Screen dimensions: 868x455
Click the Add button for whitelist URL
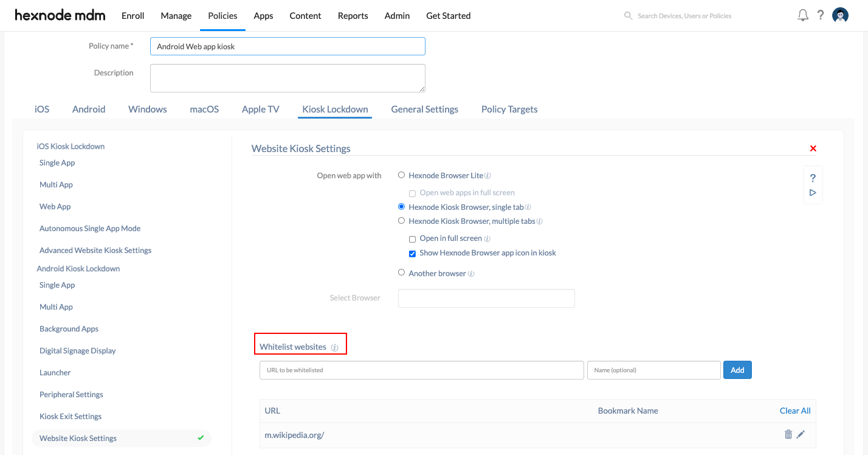(737, 370)
